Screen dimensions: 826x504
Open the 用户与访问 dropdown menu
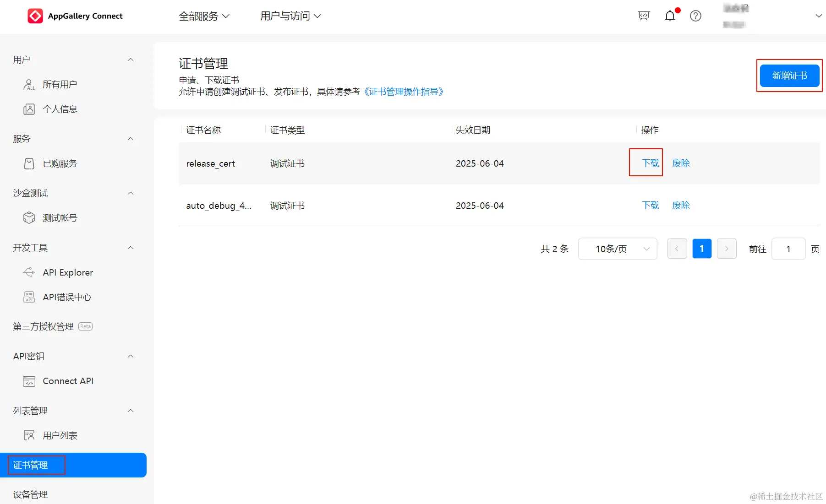point(290,16)
